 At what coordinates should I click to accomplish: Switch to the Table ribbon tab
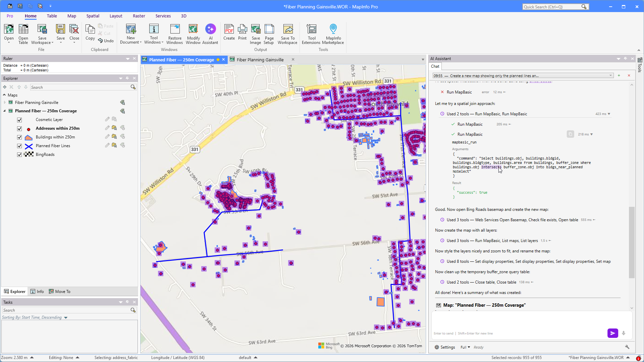(52, 16)
